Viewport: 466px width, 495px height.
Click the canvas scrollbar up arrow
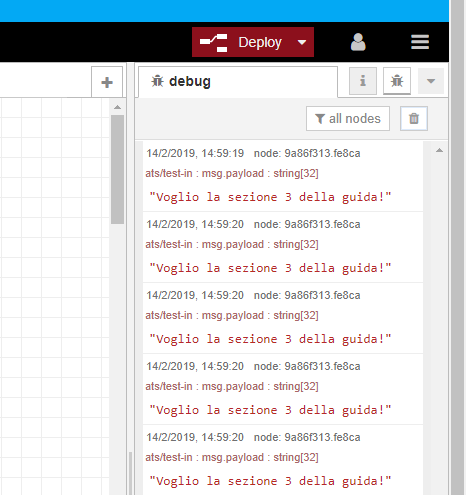point(117,107)
